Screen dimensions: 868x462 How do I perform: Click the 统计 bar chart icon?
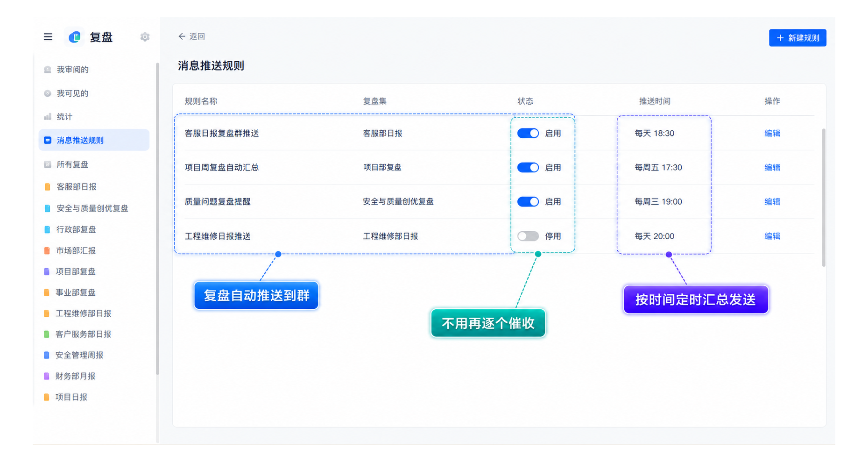[48, 117]
